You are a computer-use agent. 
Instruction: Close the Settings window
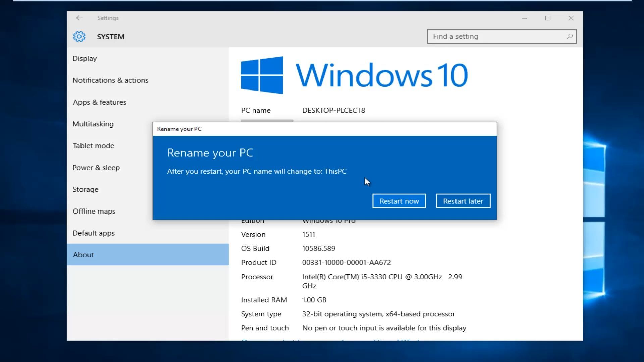coord(571,18)
